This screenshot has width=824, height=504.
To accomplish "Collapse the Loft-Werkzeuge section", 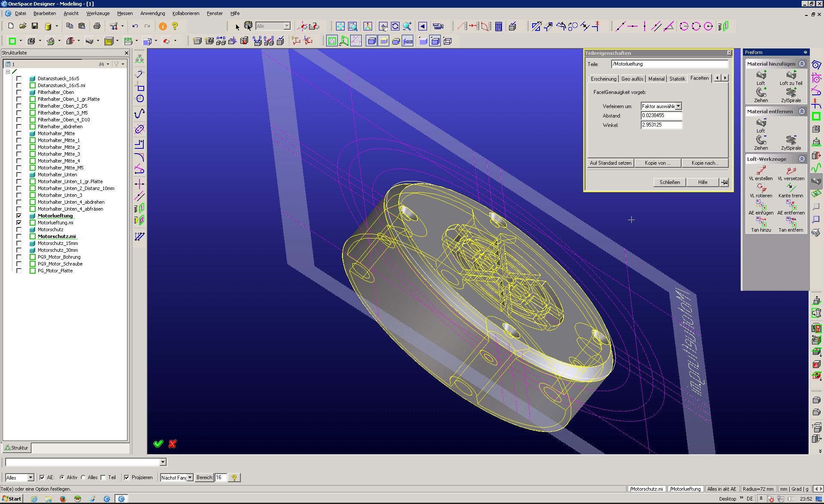I will (802, 159).
